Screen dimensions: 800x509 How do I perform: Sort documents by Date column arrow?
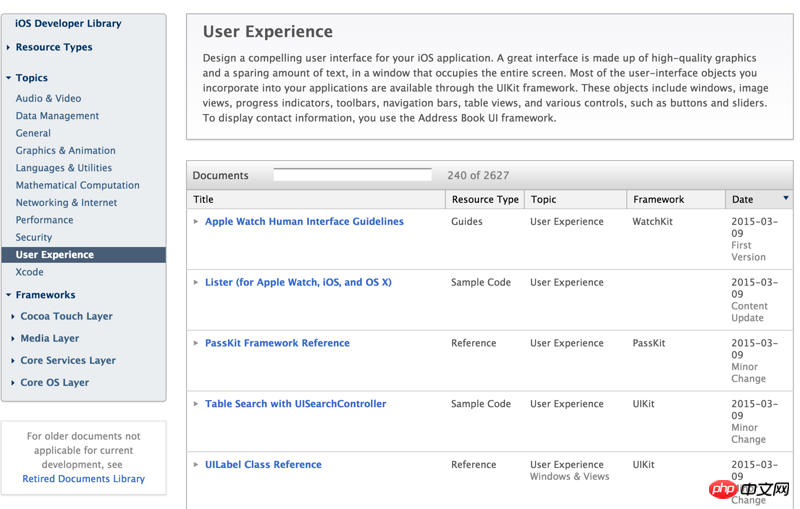click(x=785, y=199)
